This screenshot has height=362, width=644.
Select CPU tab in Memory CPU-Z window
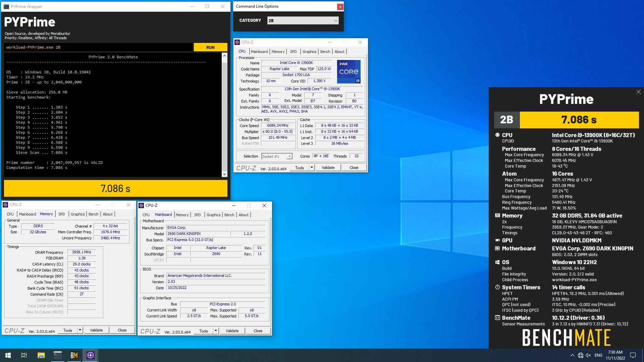pos(10,214)
